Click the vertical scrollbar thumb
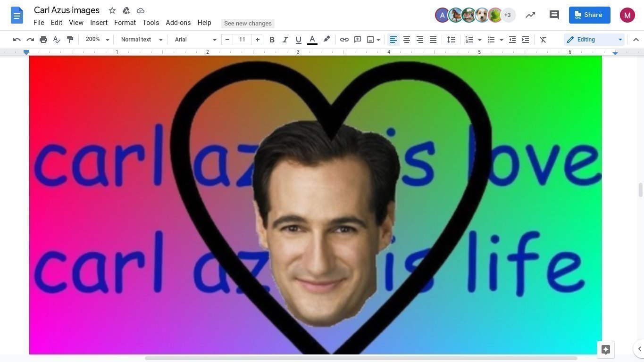The height and width of the screenshot is (362, 644). coord(640,190)
